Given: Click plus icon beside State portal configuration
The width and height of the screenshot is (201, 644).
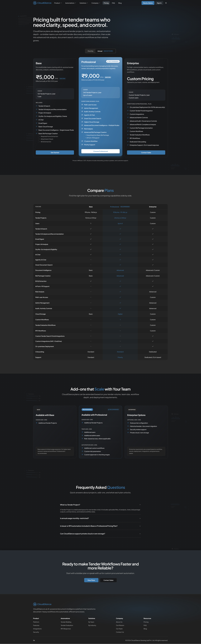Looking at the screenshot, I should (128, 423).
